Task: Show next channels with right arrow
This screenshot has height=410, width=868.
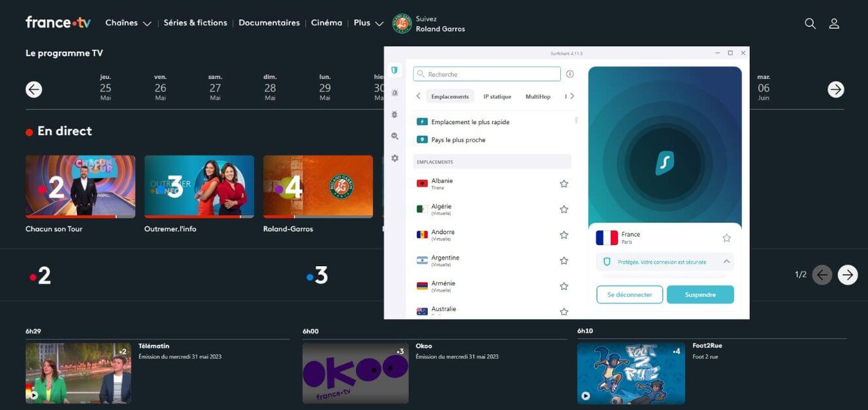Action: [848, 275]
